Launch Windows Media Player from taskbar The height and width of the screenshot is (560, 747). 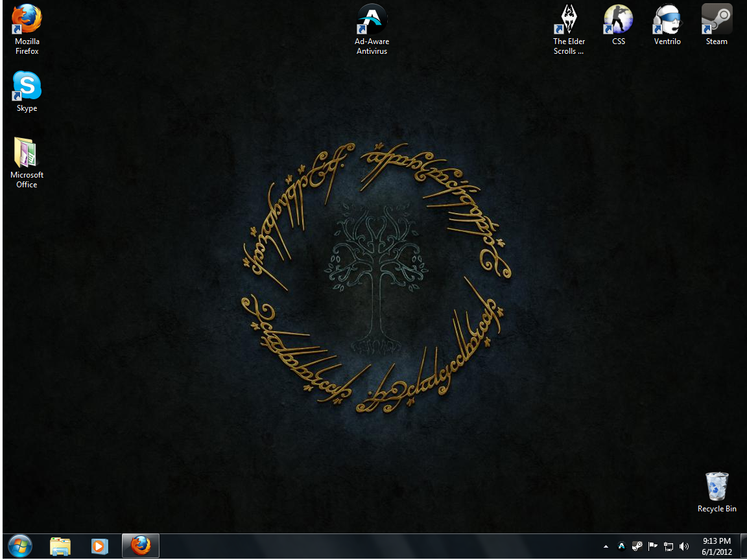tap(100, 546)
